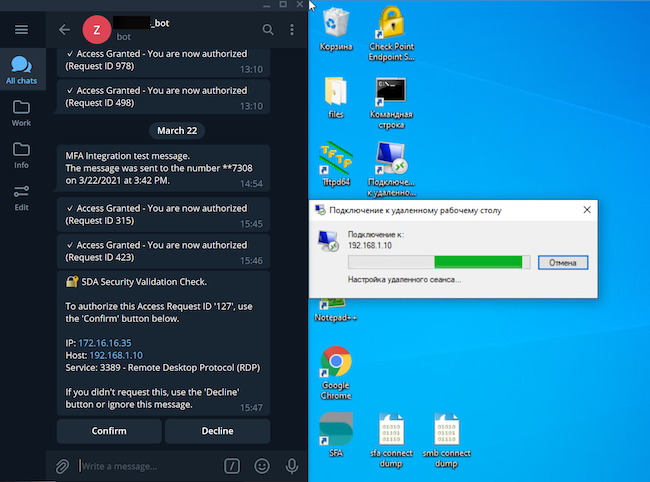Select the Recycle Bin desktop icon
650x482 pixels.
(336, 30)
